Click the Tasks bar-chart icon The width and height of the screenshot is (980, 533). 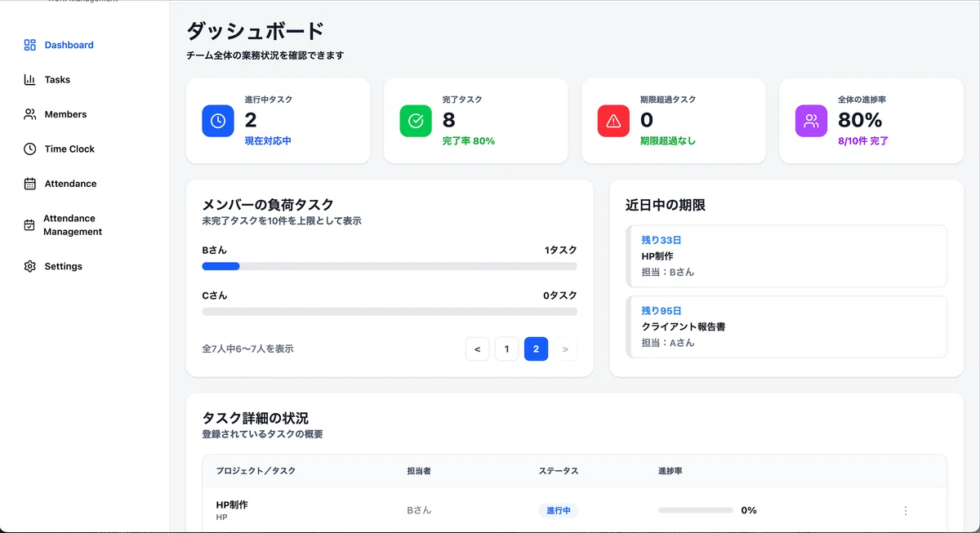(x=30, y=80)
